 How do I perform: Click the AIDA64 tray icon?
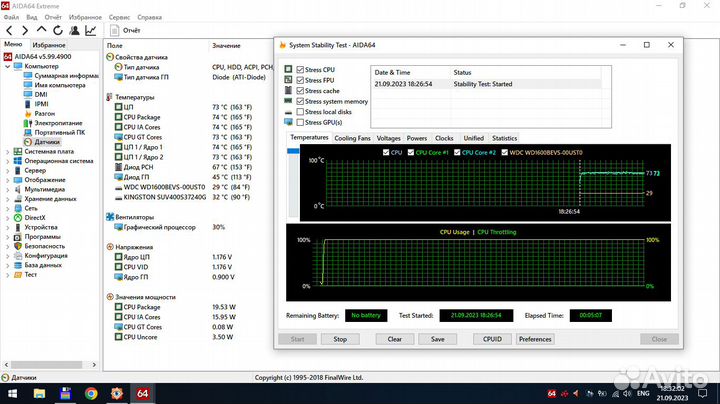[552, 393]
